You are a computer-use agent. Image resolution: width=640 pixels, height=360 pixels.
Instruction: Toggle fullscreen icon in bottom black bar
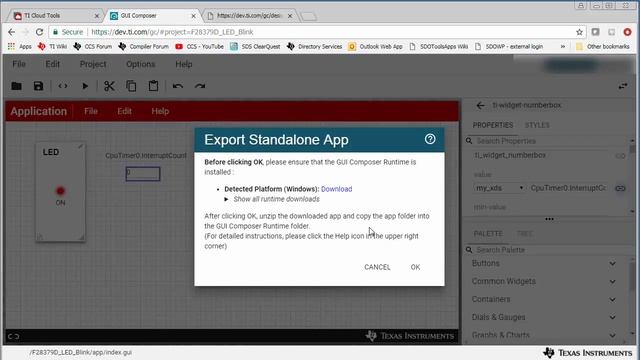(13, 336)
